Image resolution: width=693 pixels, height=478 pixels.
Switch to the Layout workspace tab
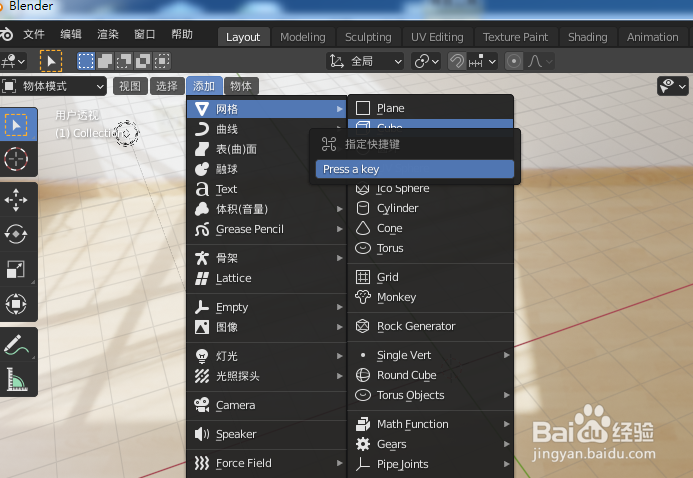pos(243,37)
